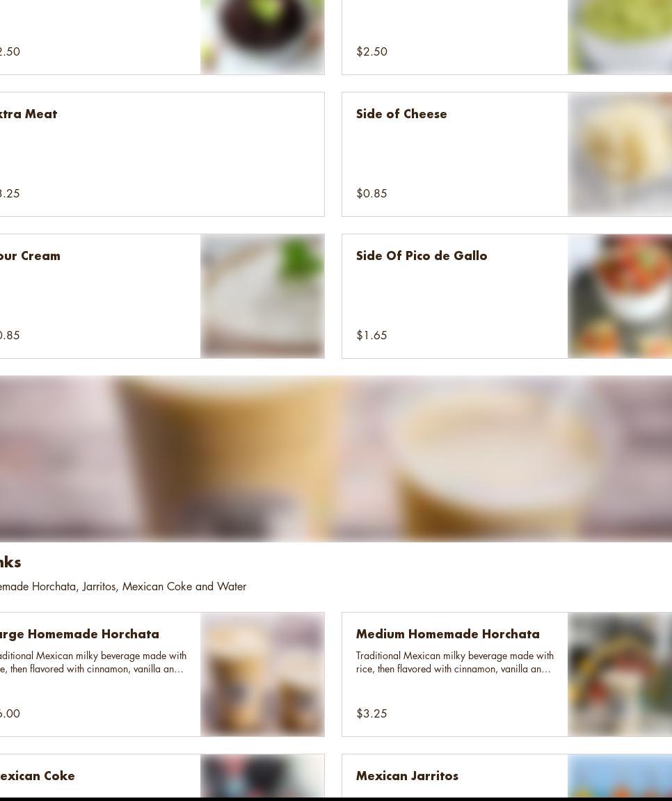672x801 pixels.
Task: Select the Large Homemade Horchata title
Action: coord(79,634)
